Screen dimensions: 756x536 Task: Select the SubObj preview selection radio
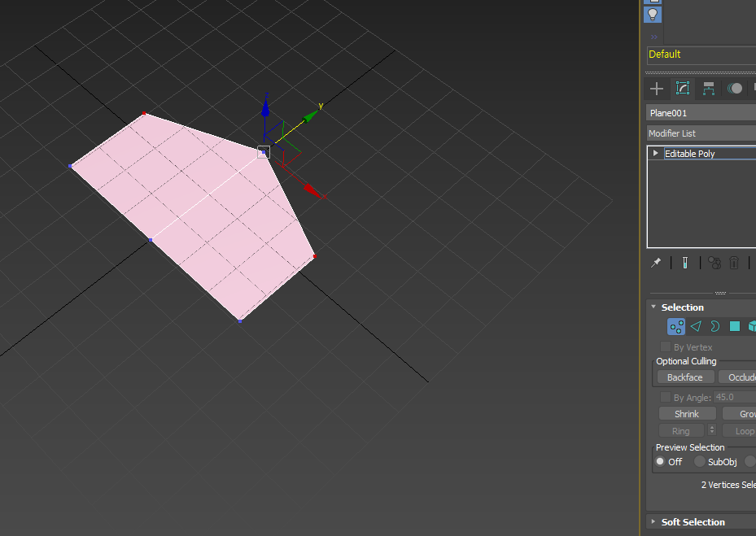pyautogui.click(x=700, y=461)
